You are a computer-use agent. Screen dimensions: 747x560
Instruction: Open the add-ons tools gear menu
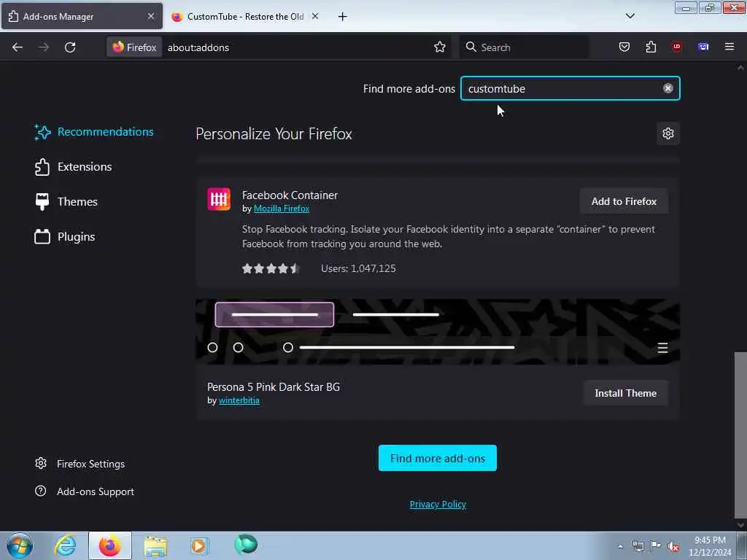668,133
